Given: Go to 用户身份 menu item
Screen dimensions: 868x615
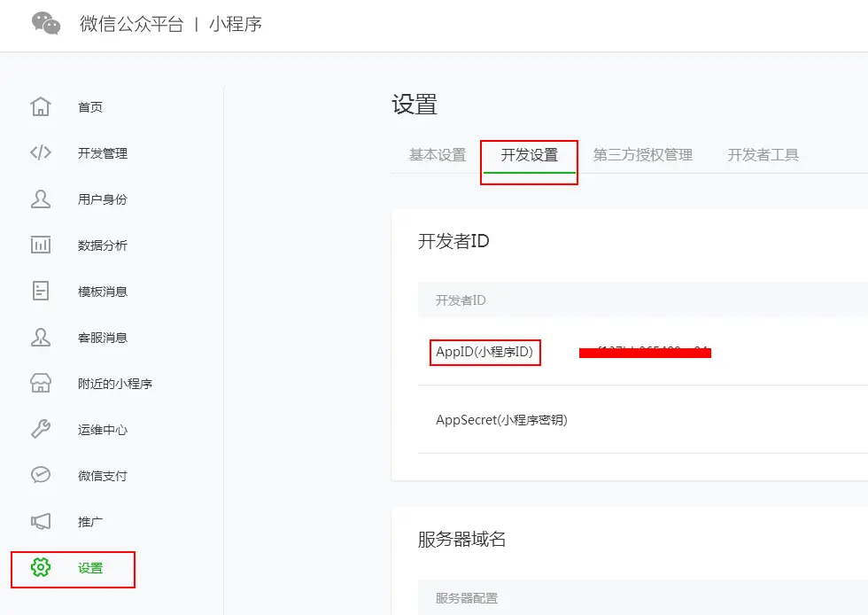Looking at the screenshot, I should (x=103, y=199).
